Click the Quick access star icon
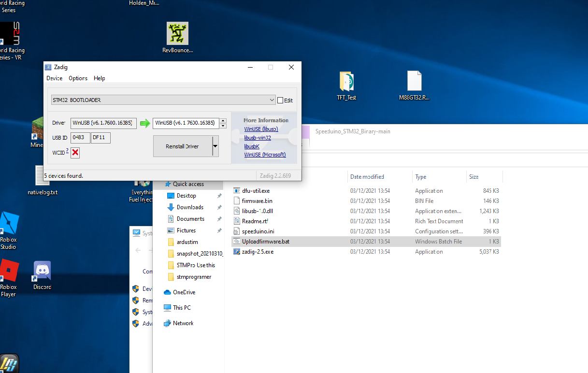 pyautogui.click(x=168, y=184)
